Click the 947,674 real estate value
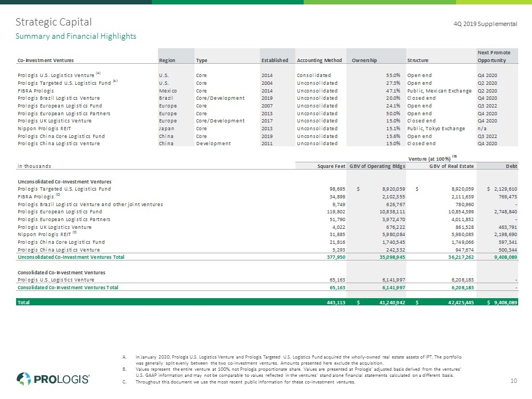Screen dimensions: 532x399 pyautogui.click(x=464, y=250)
